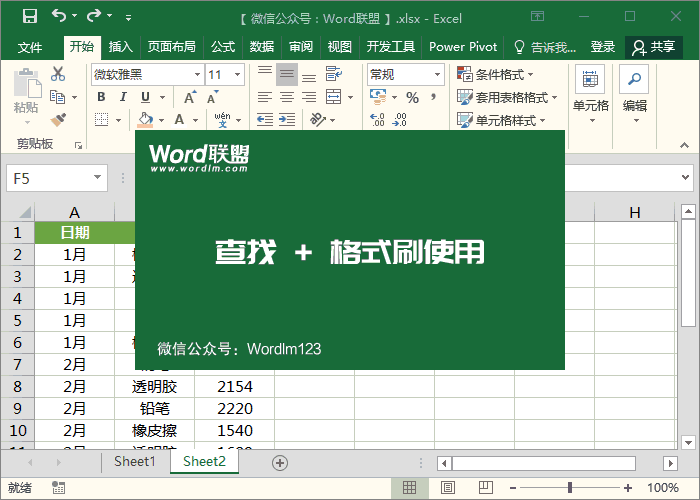
Task: Toggle bottom align button
Action: click(x=309, y=75)
